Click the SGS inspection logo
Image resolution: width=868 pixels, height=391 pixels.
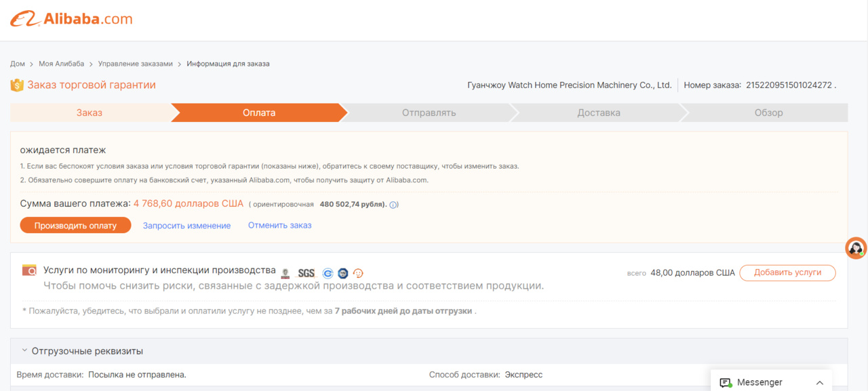pyautogui.click(x=307, y=273)
